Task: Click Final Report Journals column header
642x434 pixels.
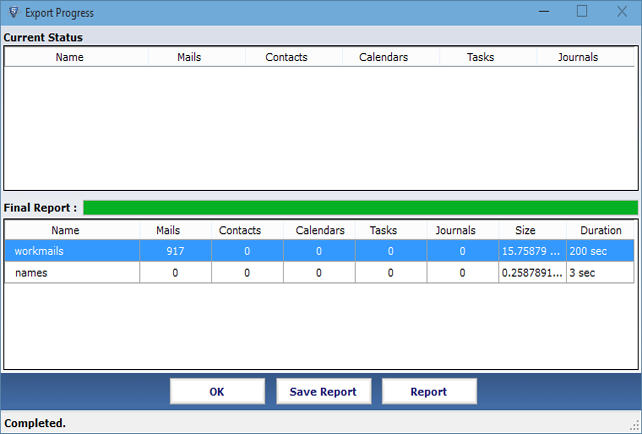Action: click(463, 230)
